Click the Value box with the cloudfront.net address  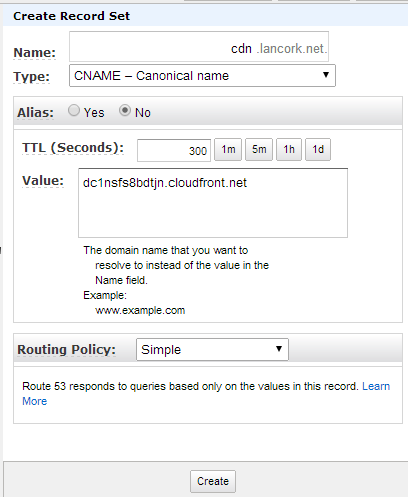click(213, 203)
